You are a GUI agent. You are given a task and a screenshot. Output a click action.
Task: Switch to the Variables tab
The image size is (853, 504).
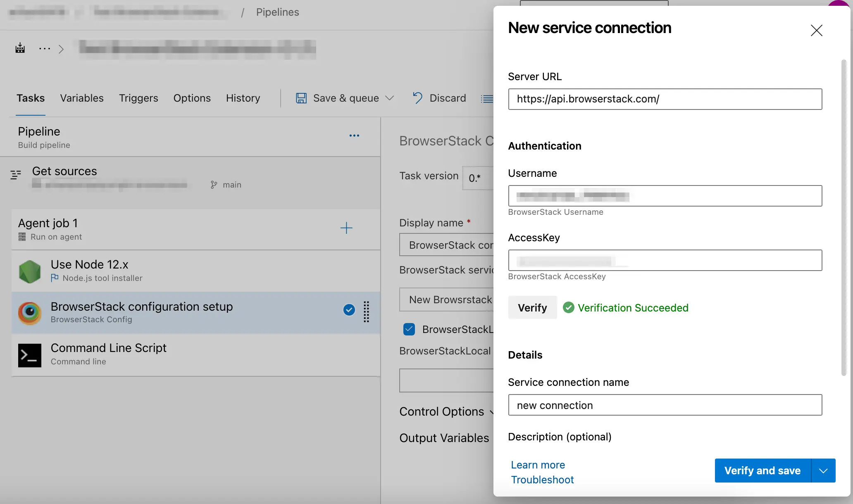coord(82,98)
